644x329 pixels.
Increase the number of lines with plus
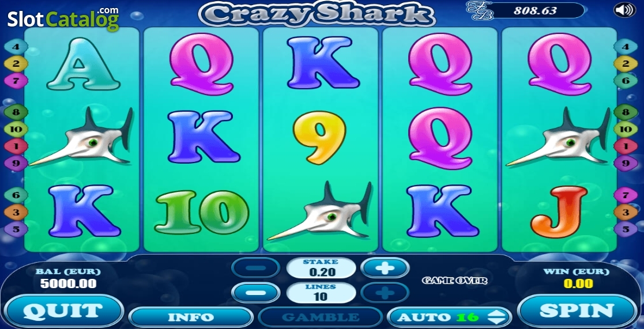tap(385, 293)
